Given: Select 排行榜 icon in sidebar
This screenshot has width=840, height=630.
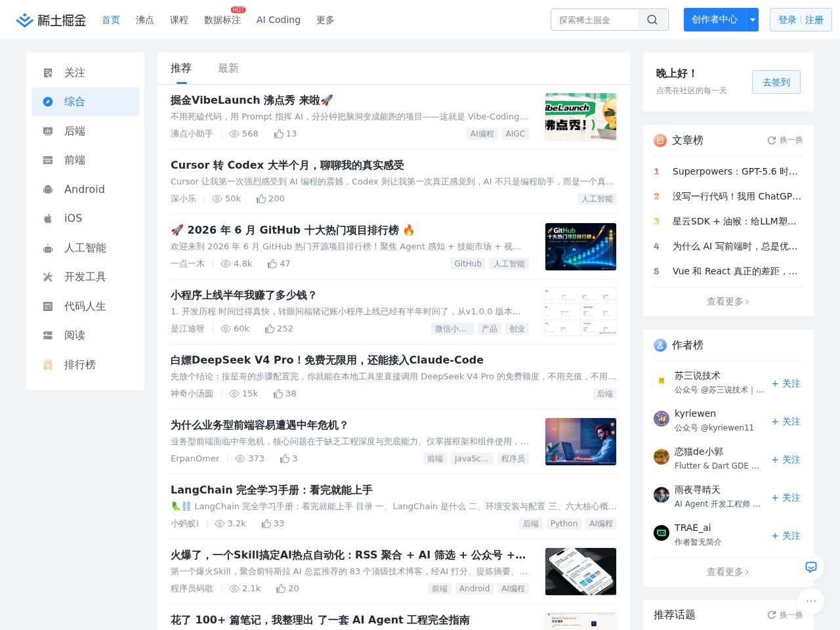Looking at the screenshot, I should coord(48,365).
